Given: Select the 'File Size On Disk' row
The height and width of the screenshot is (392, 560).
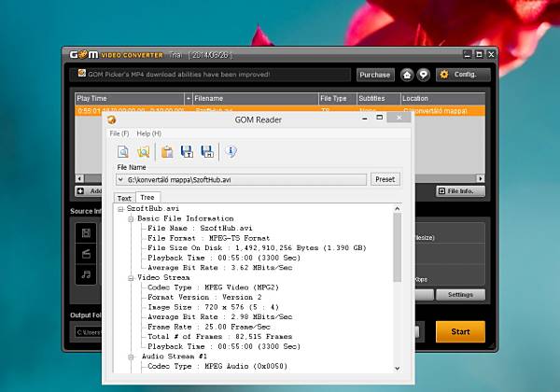Looking at the screenshot, I should pos(257,248).
